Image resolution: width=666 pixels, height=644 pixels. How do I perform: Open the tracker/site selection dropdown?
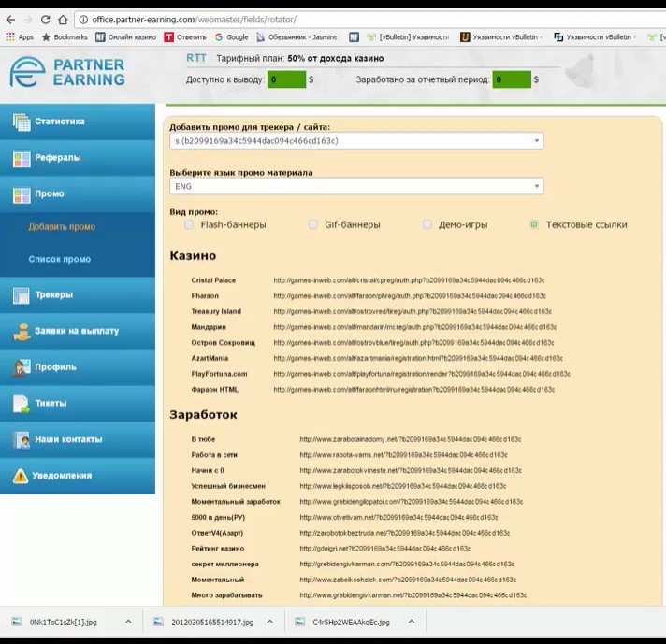[356, 140]
